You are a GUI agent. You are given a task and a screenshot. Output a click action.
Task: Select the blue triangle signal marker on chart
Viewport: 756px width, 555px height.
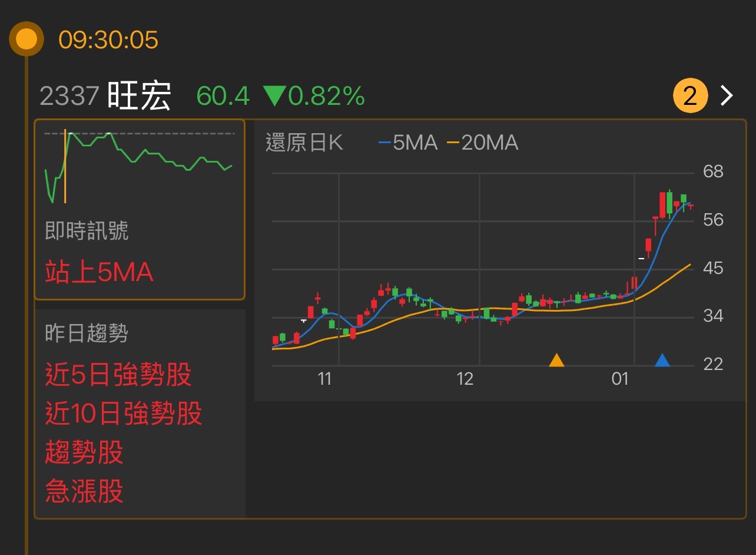click(x=664, y=362)
